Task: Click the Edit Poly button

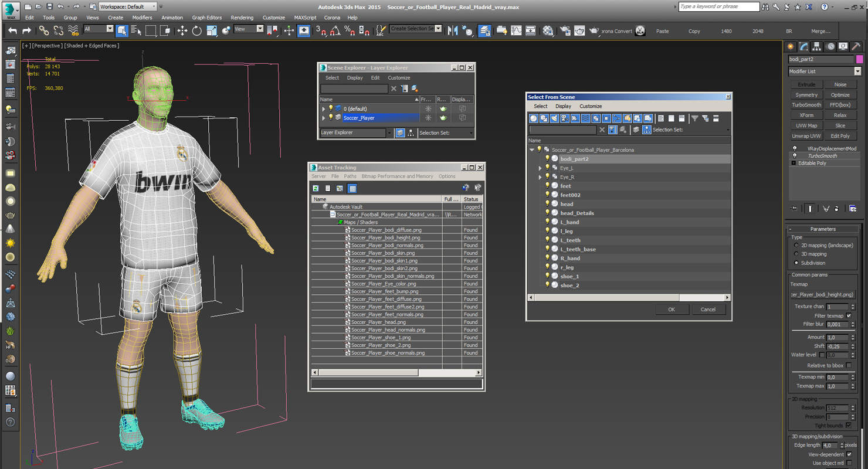Action: pos(840,136)
